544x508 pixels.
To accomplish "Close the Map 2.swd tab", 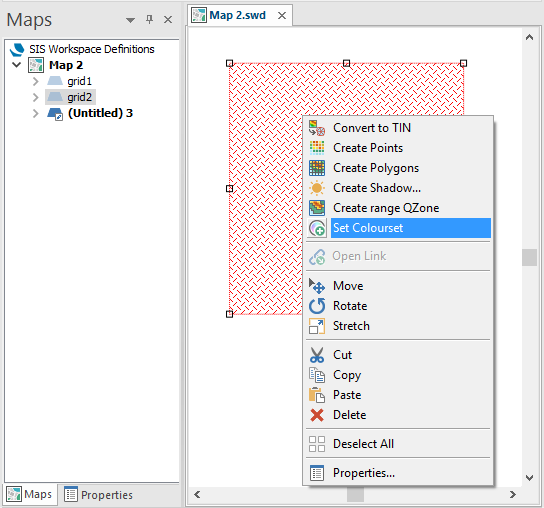I will point(282,16).
